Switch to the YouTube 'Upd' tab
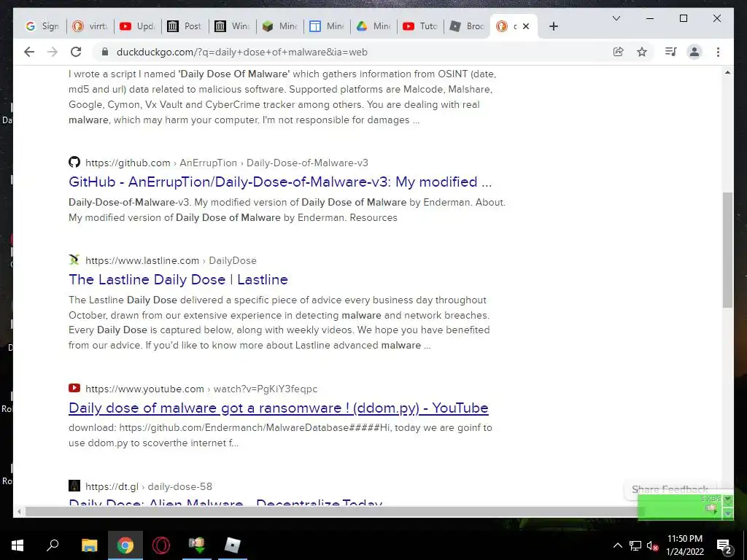The image size is (747, 560). (x=137, y=26)
